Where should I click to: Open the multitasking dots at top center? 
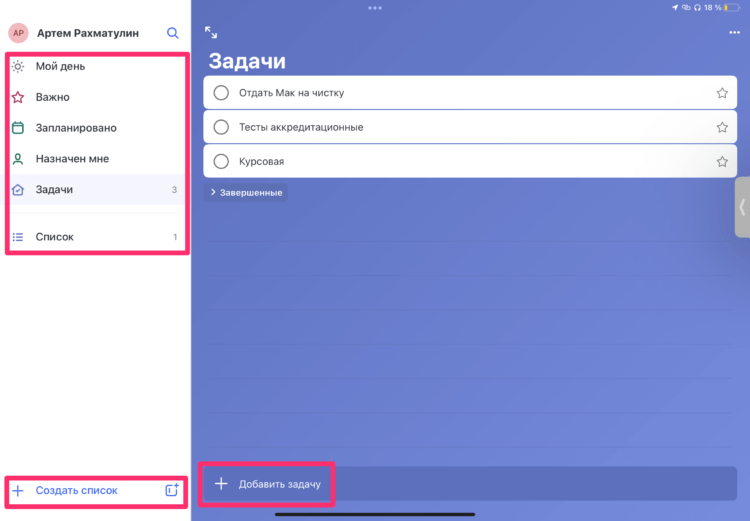pyautogui.click(x=375, y=8)
